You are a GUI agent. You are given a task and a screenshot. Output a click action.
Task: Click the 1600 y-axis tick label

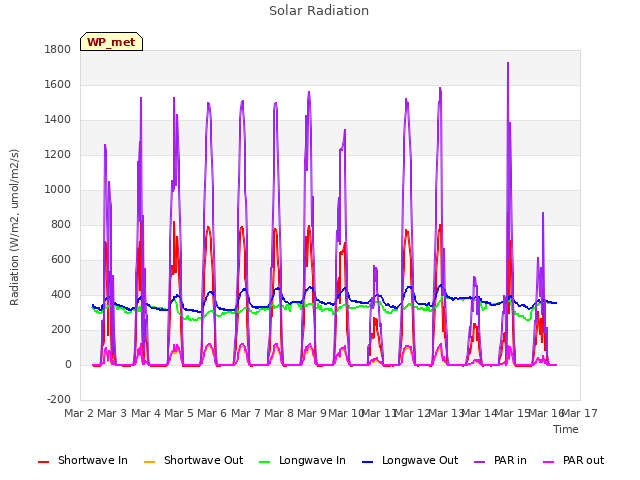click(x=58, y=84)
